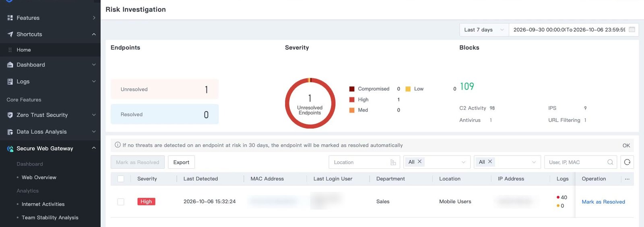
Task: Expand the Dashboard menu chevron
Action: (x=94, y=65)
